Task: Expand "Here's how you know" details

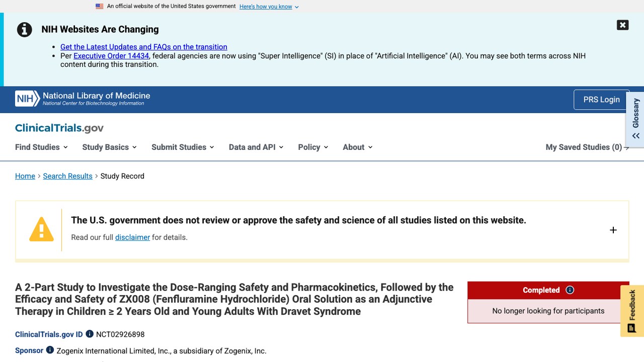Action: click(269, 7)
